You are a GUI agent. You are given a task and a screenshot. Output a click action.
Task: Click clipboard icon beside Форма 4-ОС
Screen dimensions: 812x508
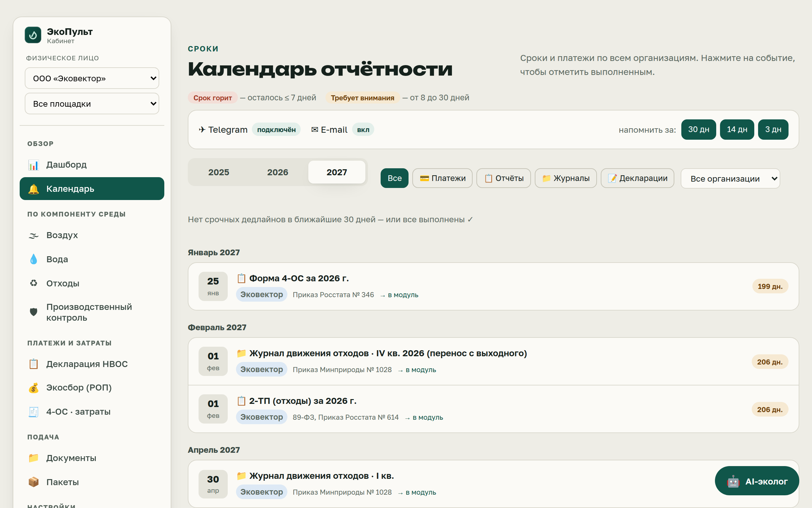coord(241,278)
